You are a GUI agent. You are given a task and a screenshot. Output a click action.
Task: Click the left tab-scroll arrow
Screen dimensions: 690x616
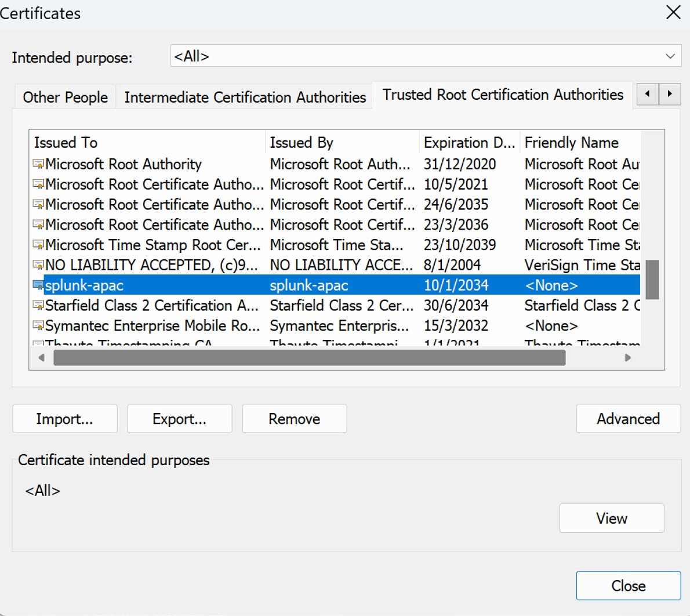pos(647,94)
